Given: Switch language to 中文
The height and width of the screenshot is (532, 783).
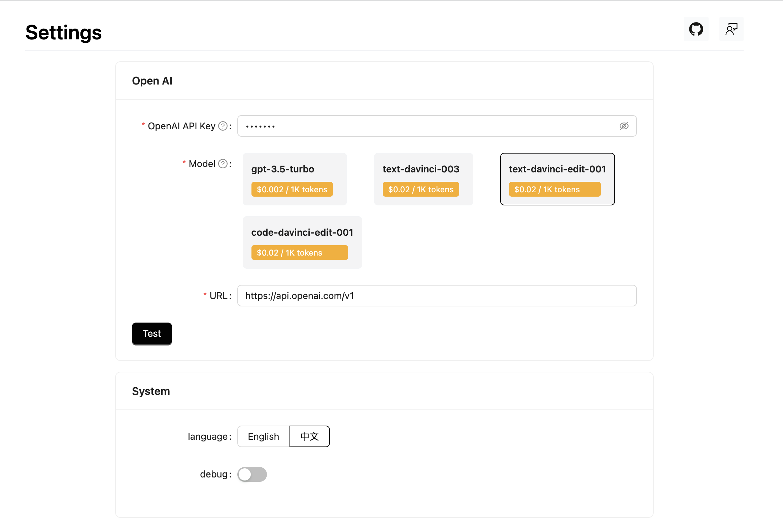Looking at the screenshot, I should [309, 436].
